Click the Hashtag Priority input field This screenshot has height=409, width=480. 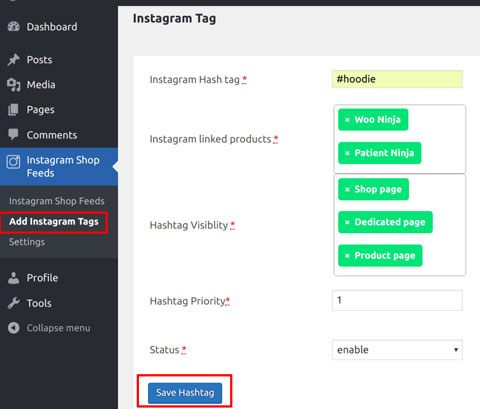(x=397, y=300)
